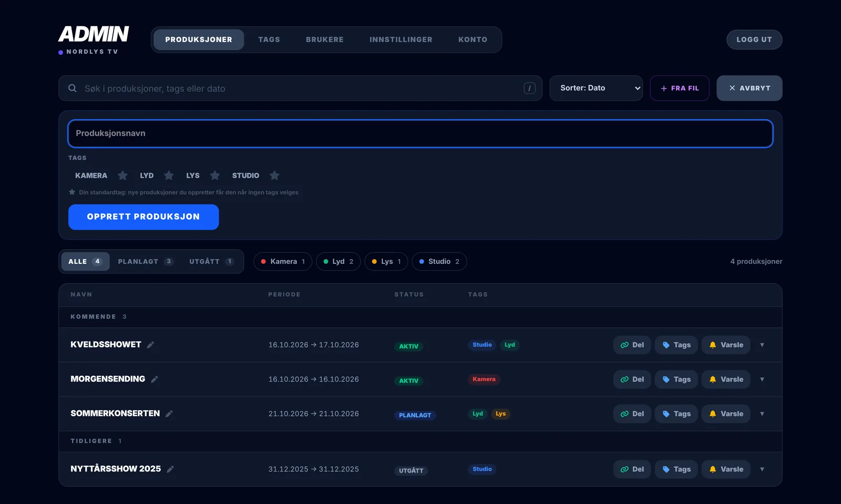841x504 pixels.
Task: Switch to the TAGS nav tab
Action: tap(269, 40)
